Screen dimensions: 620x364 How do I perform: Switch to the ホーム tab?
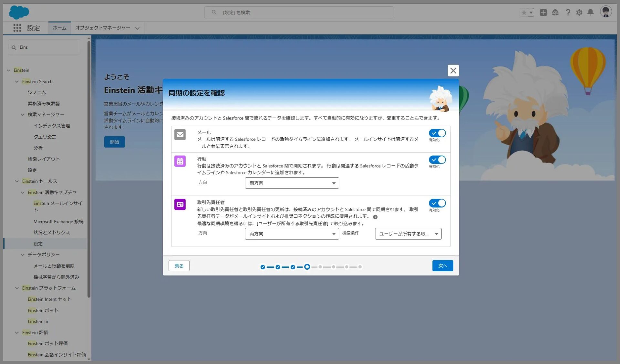59,28
